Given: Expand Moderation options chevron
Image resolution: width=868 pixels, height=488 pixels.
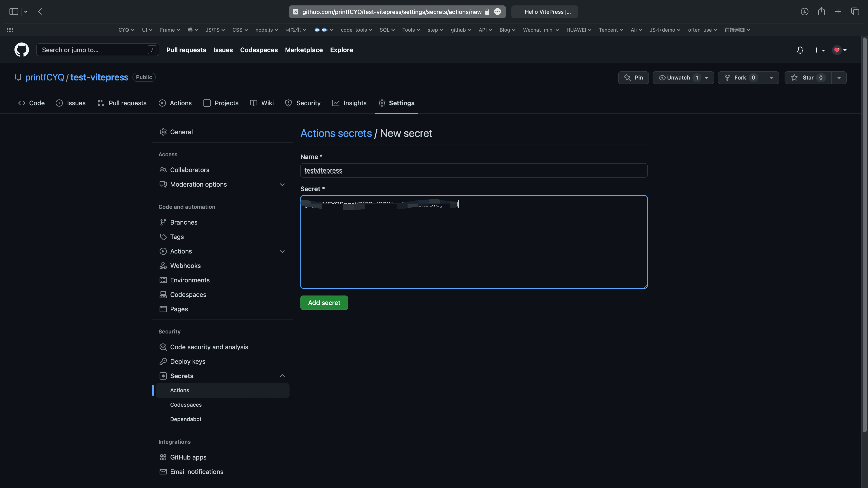Looking at the screenshot, I should click(282, 185).
